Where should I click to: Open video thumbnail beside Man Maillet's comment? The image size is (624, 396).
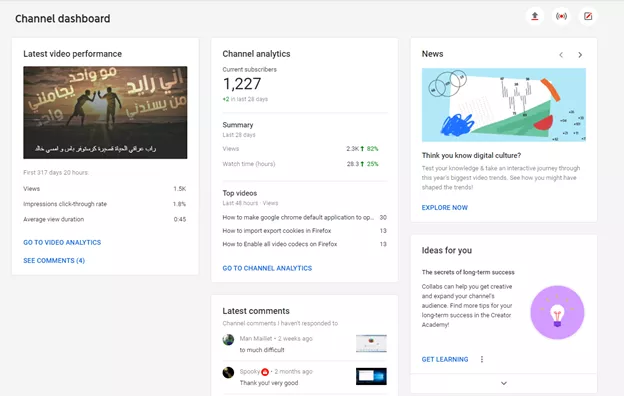point(371,343)
